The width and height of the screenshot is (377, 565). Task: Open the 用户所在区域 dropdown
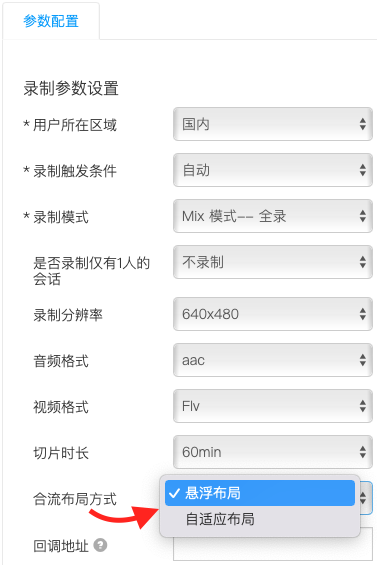(x=273, y=124)
